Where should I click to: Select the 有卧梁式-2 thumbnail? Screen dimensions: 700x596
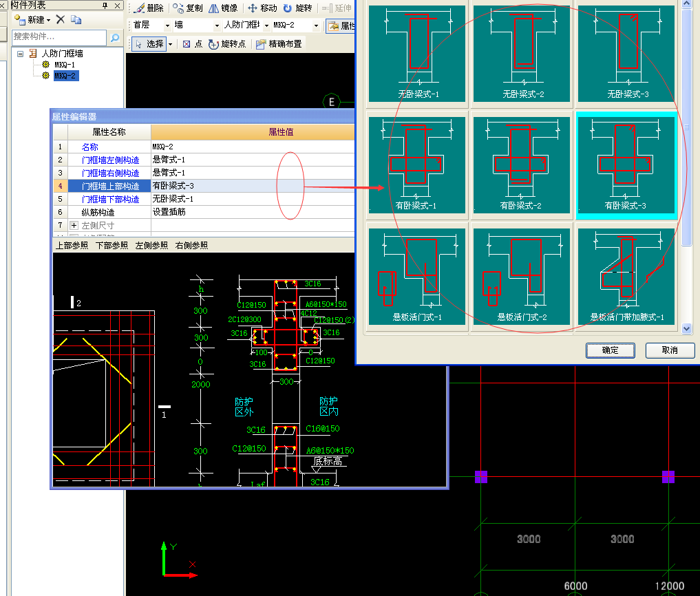(522, 165)
